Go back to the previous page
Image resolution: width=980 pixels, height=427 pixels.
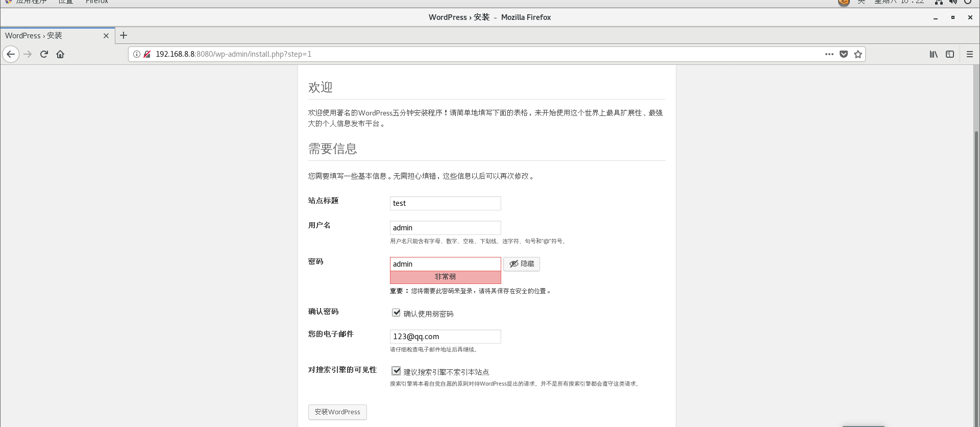pyautogui.click(x=11, y=54)
